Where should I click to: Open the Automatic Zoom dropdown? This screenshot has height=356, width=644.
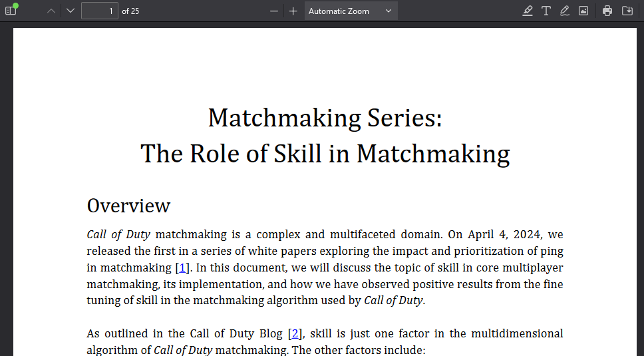point(351,11)
